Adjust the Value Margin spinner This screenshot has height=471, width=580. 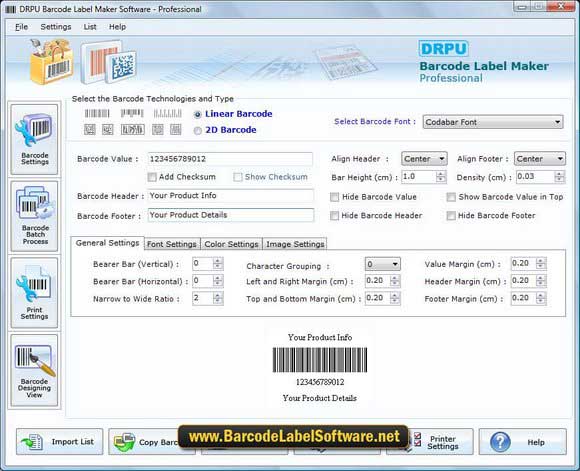(x=541, y=263)
